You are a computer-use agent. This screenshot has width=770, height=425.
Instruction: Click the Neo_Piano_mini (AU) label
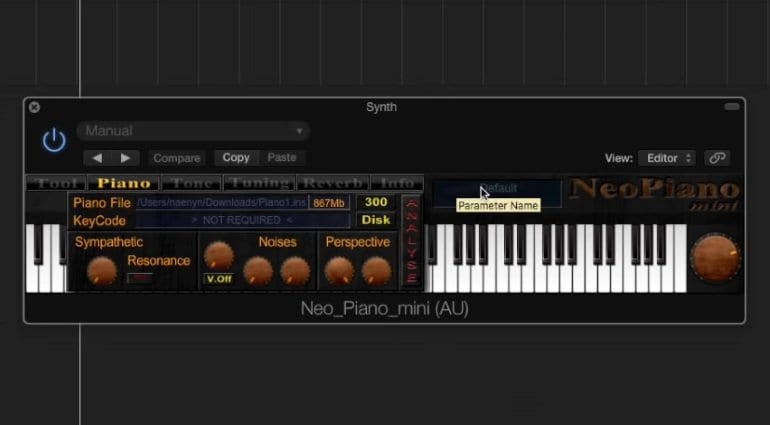click(385, 309)
